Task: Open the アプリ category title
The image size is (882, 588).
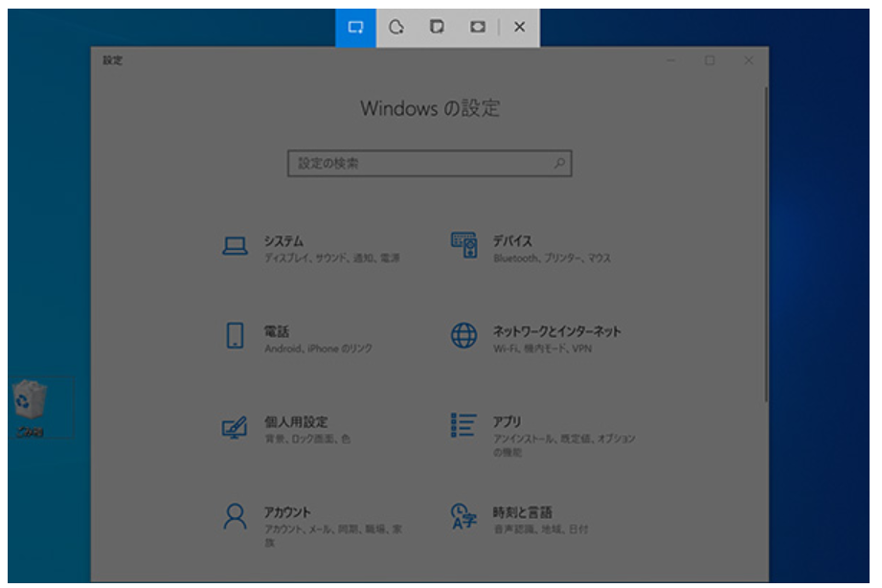Action: (507, 422)
